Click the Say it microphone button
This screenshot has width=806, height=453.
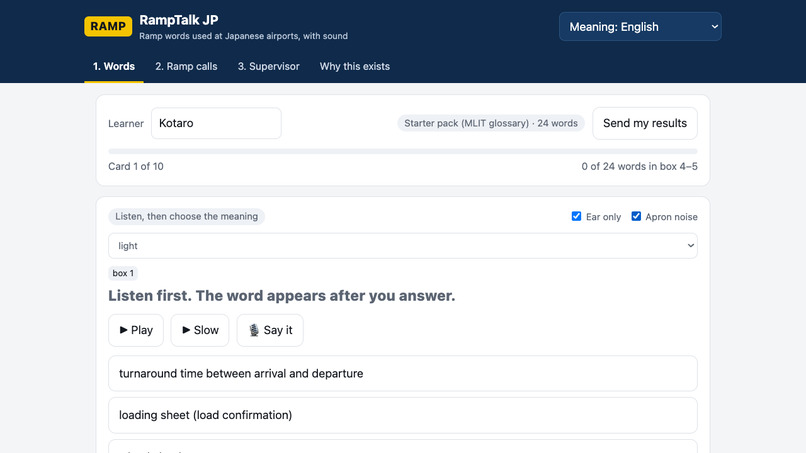(270, 330)
